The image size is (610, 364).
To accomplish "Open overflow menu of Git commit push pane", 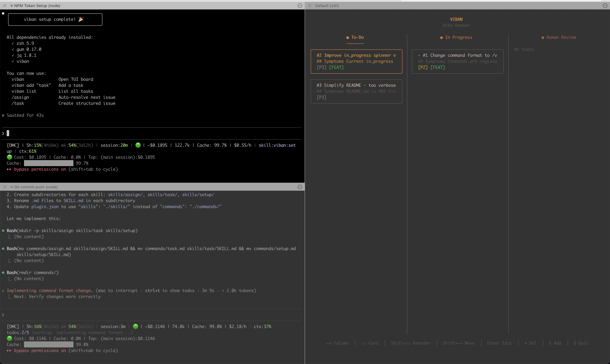I will coord(300,187).
